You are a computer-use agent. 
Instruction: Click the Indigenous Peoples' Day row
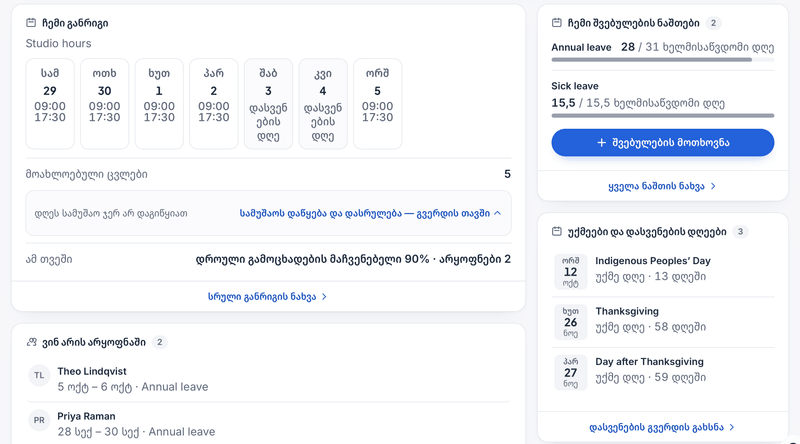[x=663, y=272]
